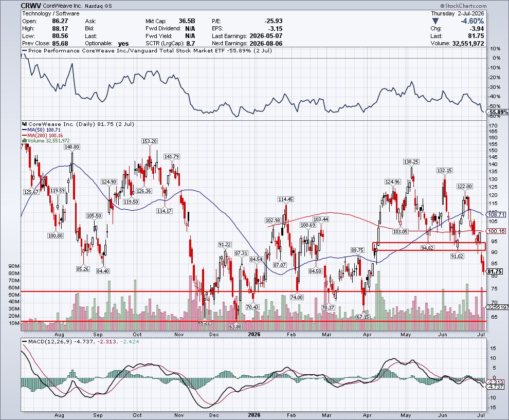The width and height of the screenshot is (509, 420).
Task: Click the -4.60% percent change figure
Action: (x=472, y=21)
